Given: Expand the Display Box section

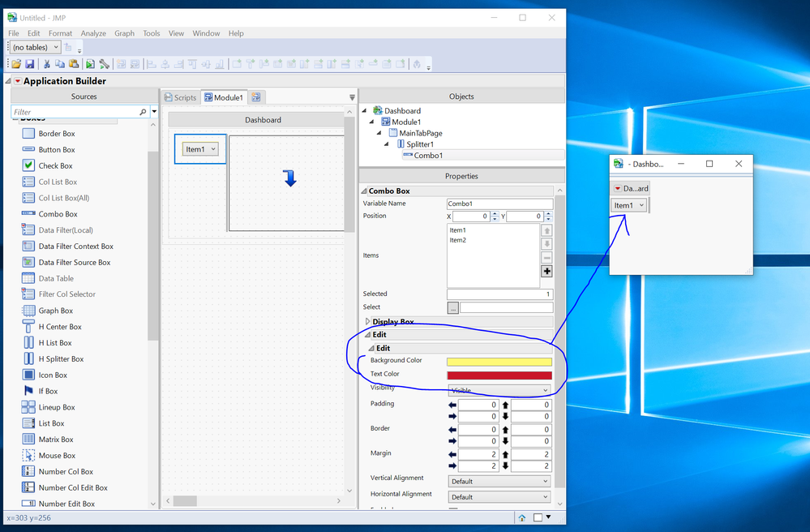Looking at the screenshot, I should click(x=367, y=321).
